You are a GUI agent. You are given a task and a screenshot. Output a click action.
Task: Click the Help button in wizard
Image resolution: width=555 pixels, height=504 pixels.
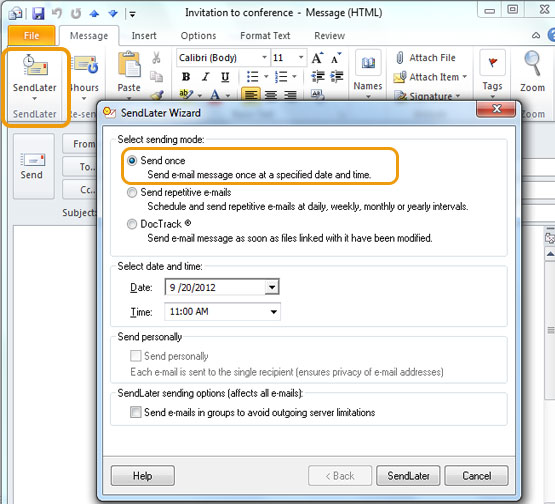(143, 476)
